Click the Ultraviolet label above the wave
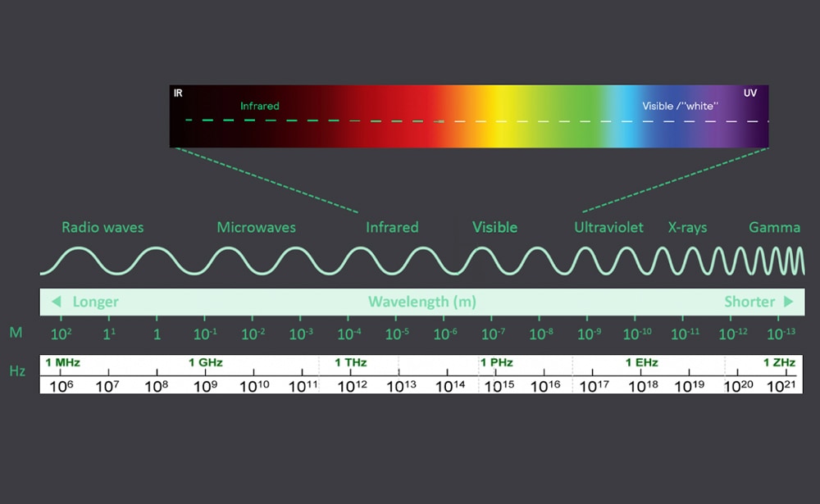820x504 pixels. pos(608,227)
